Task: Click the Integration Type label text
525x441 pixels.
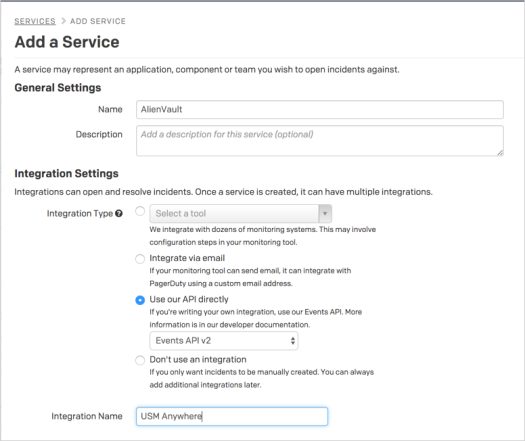Action: coord(80,214)
